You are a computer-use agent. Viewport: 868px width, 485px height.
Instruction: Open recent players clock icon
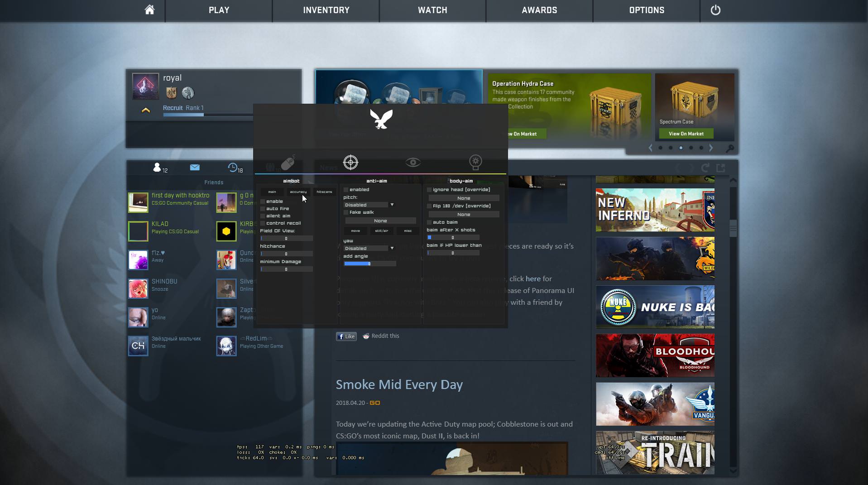232,168
